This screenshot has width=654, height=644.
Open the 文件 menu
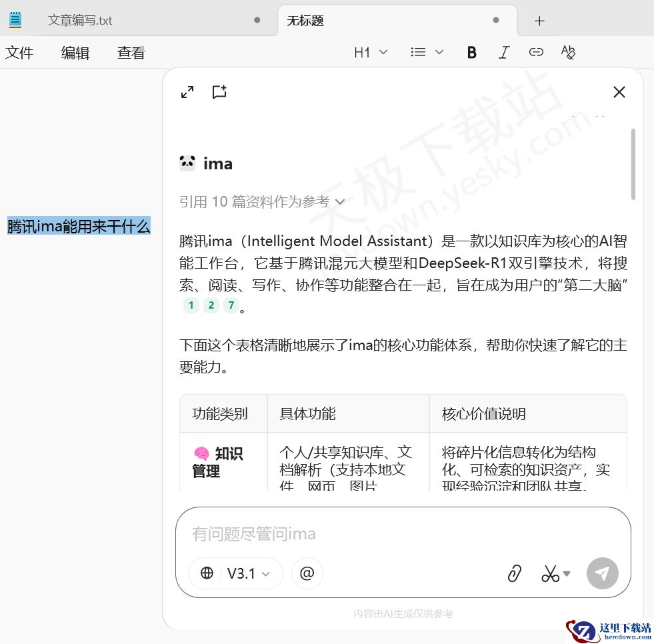pyautogui.click(x=19, y=53)
